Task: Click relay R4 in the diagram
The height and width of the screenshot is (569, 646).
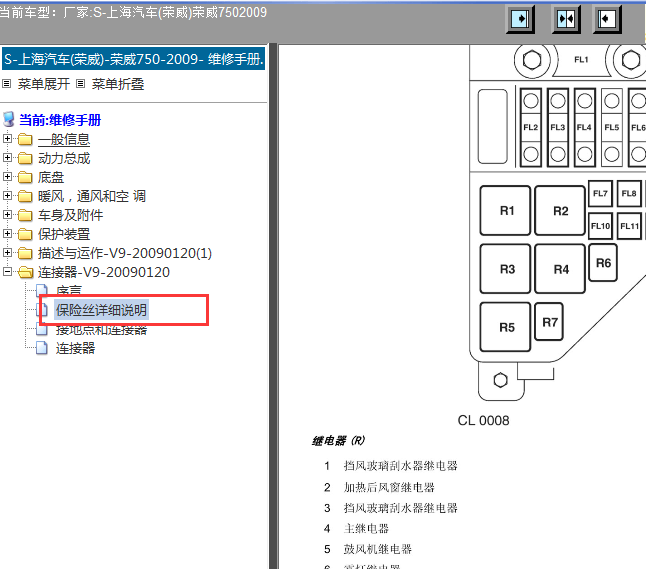Action: click(559, 269)
